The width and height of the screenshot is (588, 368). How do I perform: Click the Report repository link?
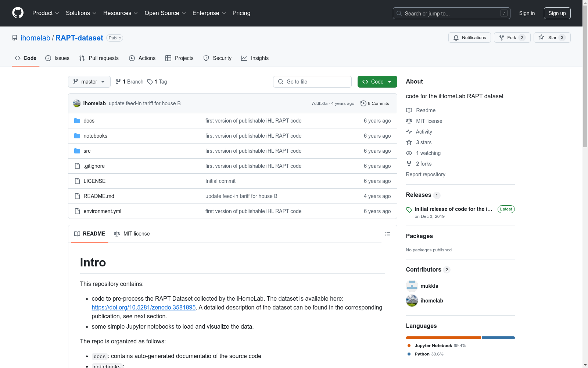426,174
